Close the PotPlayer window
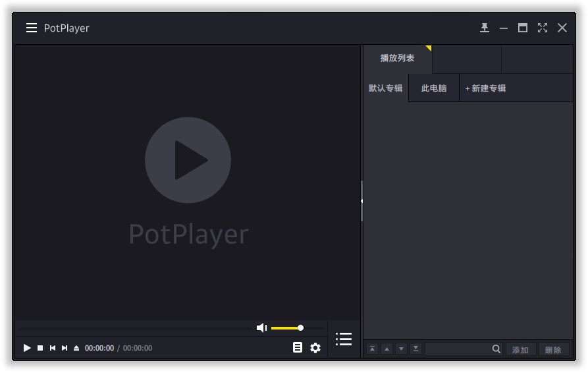Viewport: 588px width, 373px height. click(x=562, y=28)
